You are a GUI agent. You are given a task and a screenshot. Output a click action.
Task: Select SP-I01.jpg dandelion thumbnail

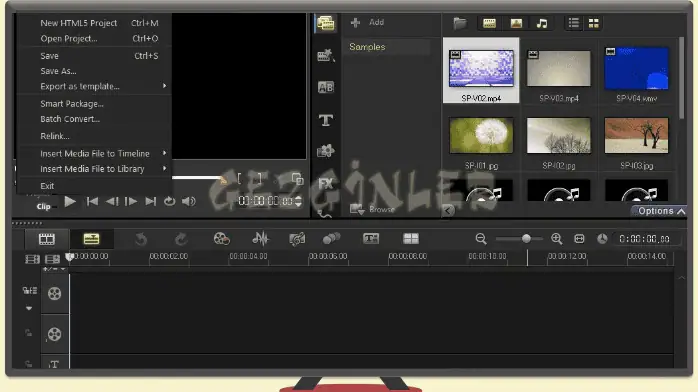[x=481, y=135]
